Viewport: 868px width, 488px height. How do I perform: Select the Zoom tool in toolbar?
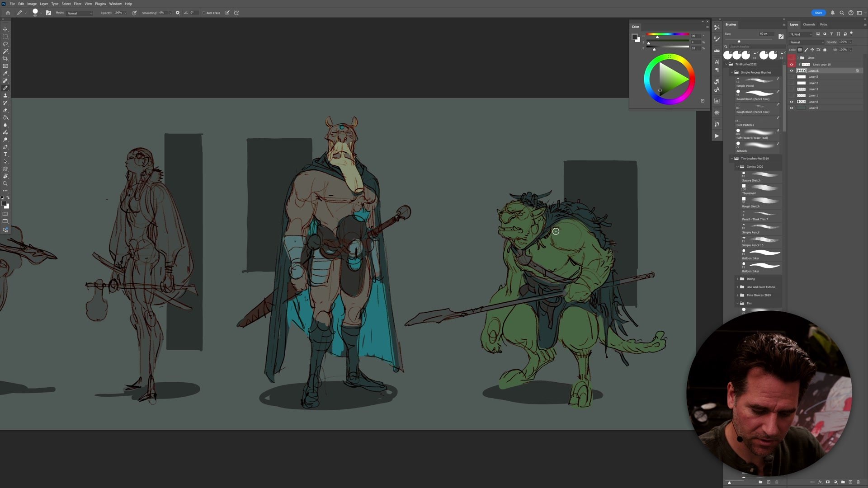pyautogui.click(x=5, y=183)
